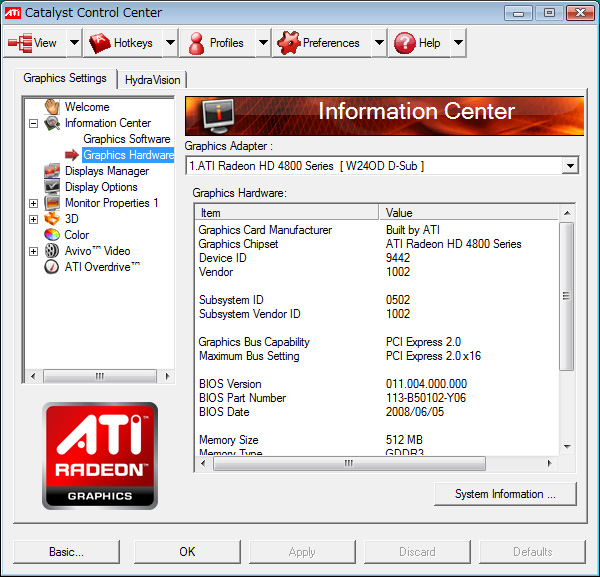Click the tree panel scroll right arrow
The height and width of the screenshot is (577, 600).
click(167, 376)
